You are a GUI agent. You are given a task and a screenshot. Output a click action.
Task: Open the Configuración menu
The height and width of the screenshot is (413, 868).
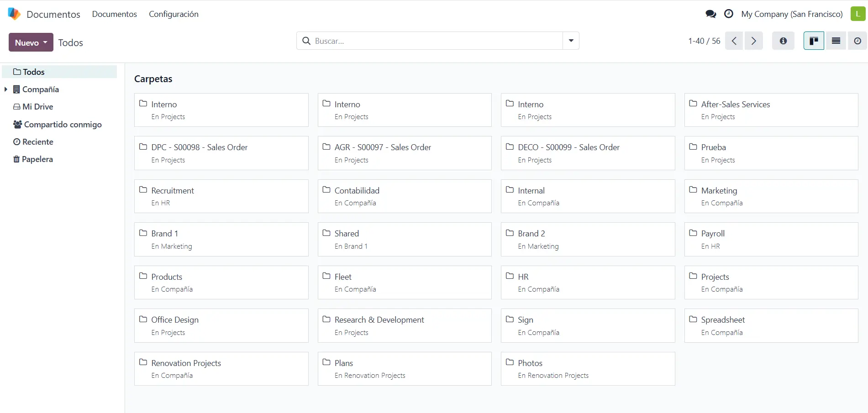click(174, 14)
